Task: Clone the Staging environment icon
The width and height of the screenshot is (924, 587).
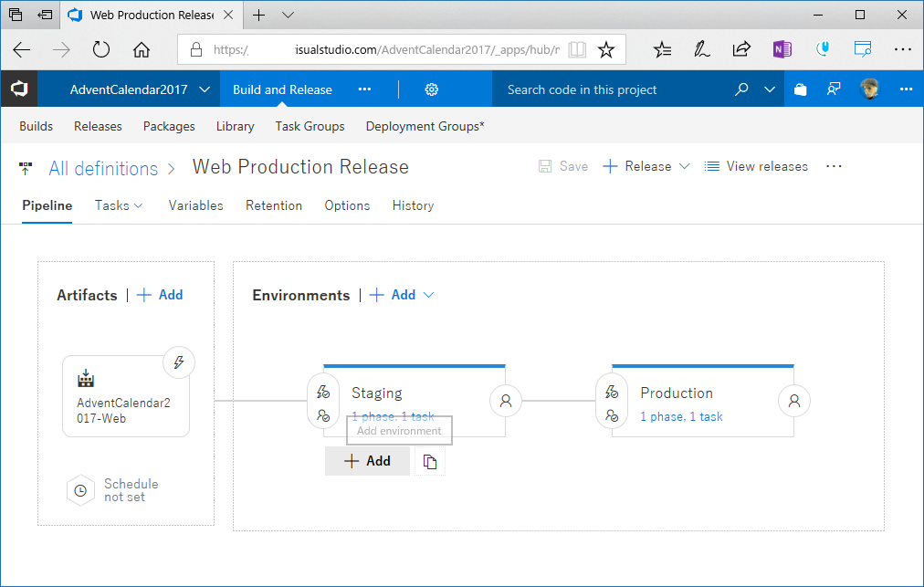Action: 430,462
